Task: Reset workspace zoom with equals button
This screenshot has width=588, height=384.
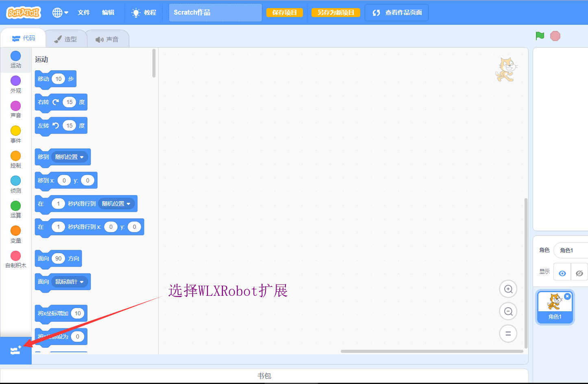Action: tap(508, 334)
